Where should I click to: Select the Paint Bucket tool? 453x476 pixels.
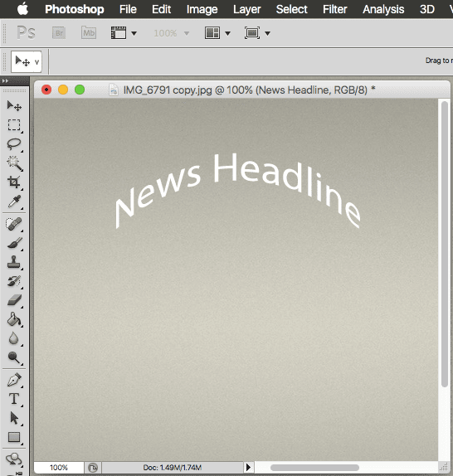pyautogui.click(x=14, y=319)
